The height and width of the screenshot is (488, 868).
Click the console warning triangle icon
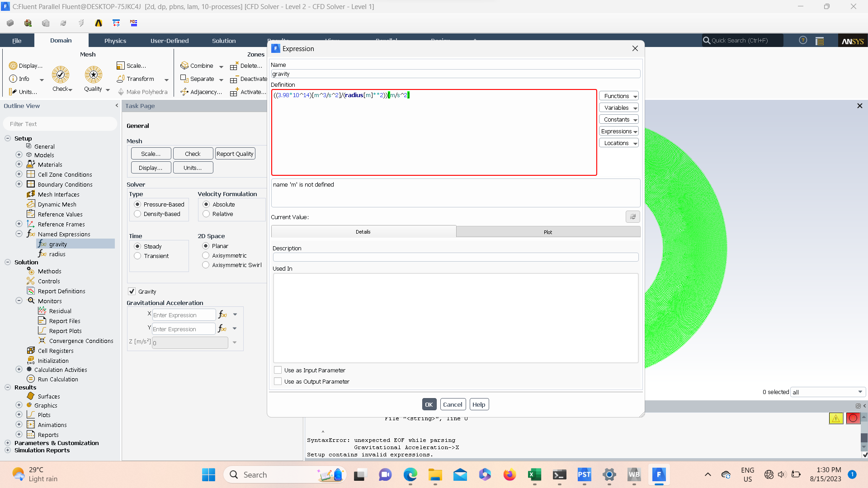836,418
